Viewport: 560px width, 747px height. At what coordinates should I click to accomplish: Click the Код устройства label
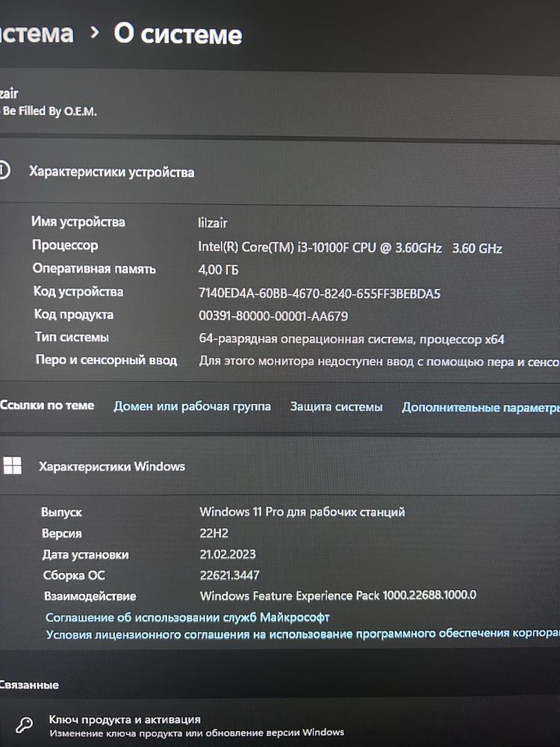click(78, 291)
